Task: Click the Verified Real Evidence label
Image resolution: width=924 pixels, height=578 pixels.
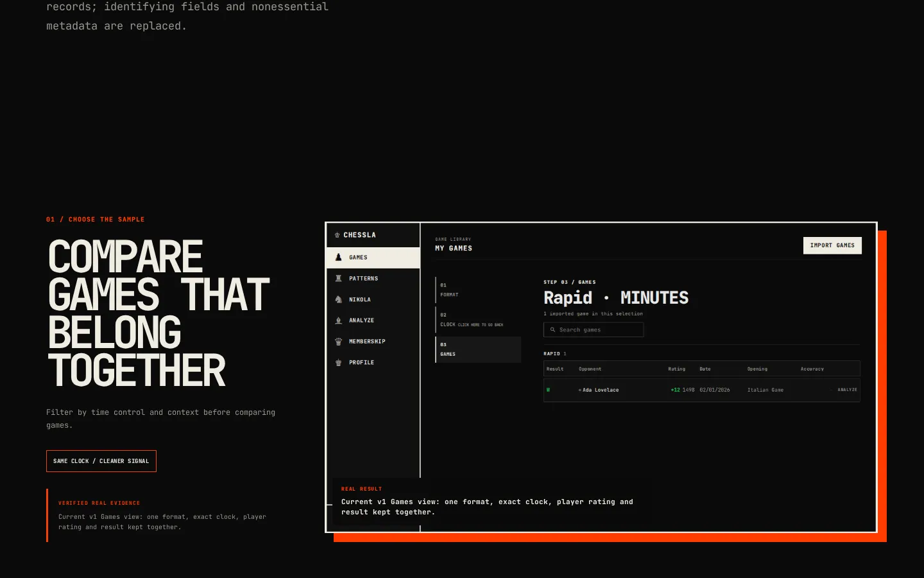Action: pos(99,504)
